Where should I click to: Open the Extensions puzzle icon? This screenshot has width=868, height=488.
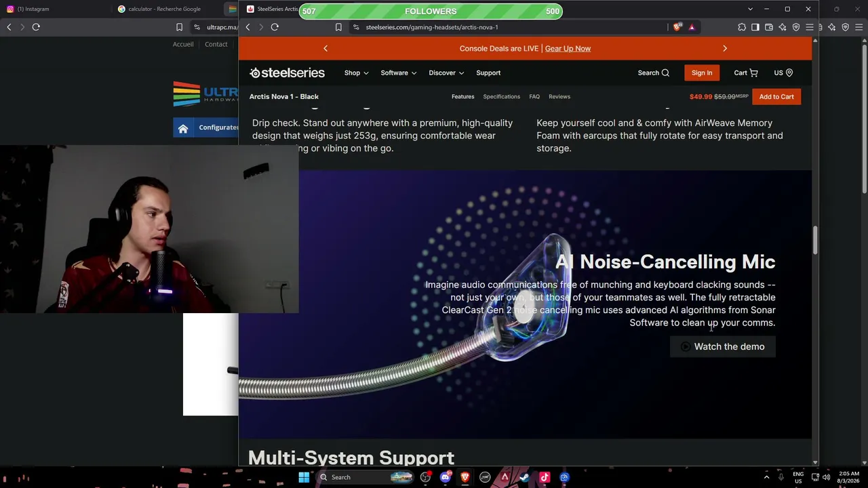(742, 27)
